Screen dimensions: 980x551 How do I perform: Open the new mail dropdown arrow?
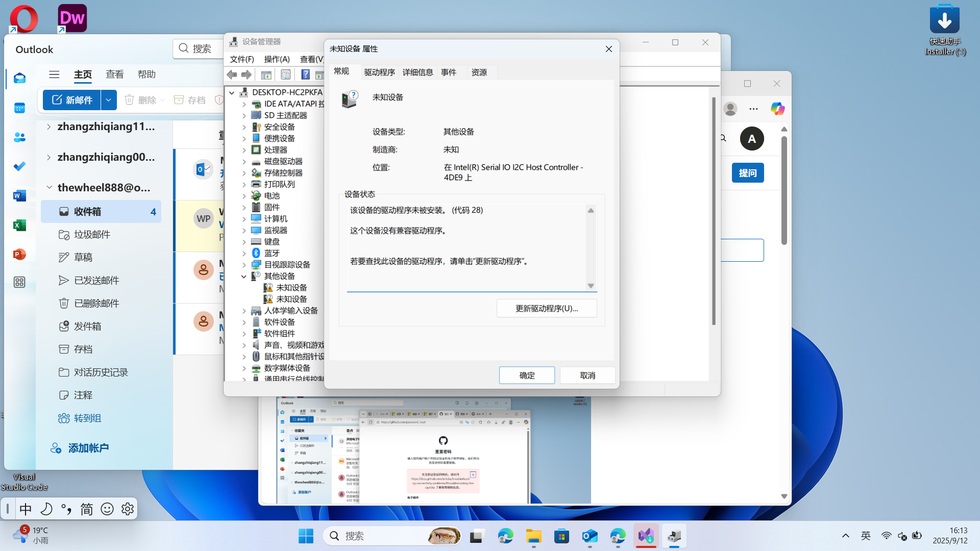(x=109, y=100)
